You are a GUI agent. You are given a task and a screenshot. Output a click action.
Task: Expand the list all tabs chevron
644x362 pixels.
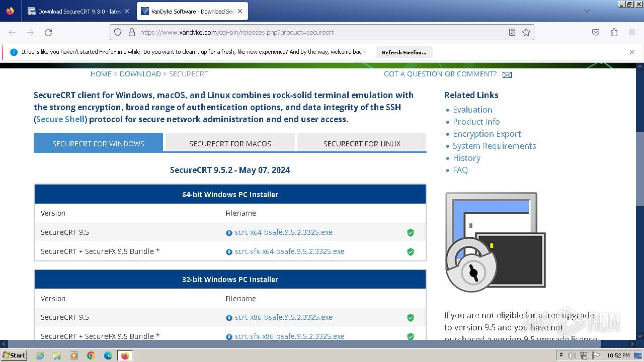[x=587, y=11]
